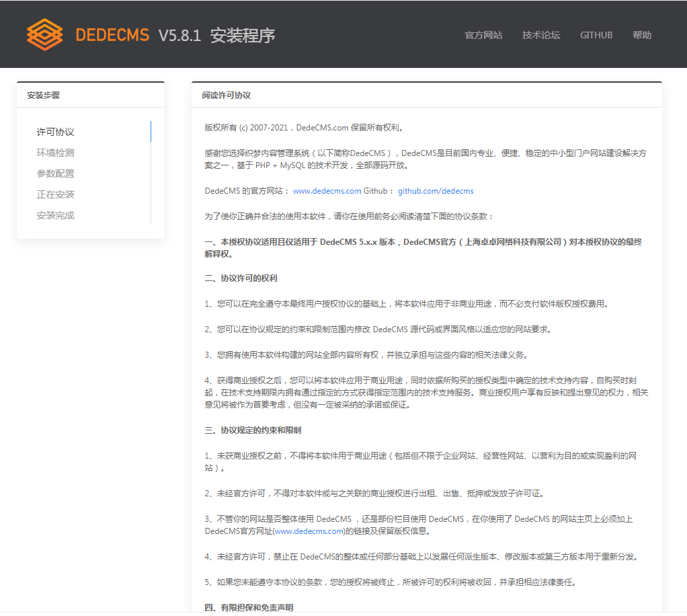The image size is (687, 616).
Task: Click the DEDECMS brand name text
Action: [112, 35]
